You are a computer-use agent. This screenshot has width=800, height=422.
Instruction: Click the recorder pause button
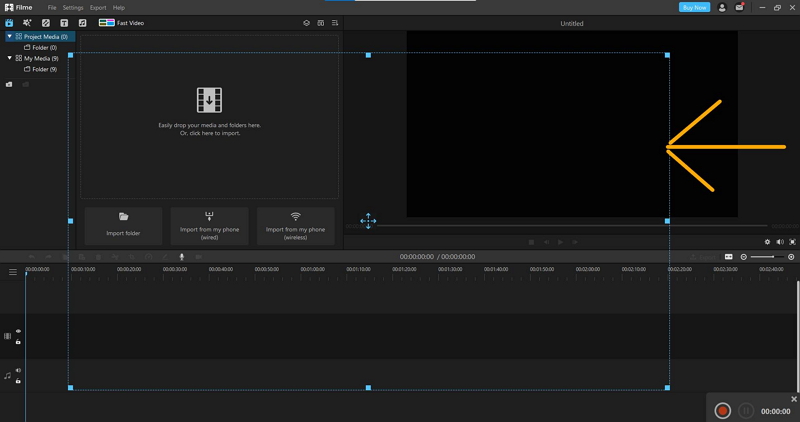click(x=745, y=411)
